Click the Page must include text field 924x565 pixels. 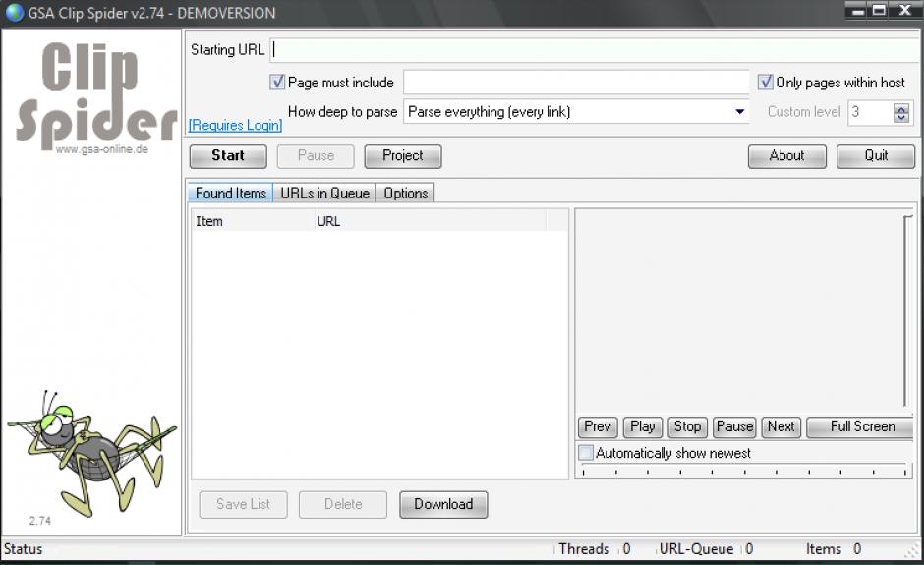[576, 82]
